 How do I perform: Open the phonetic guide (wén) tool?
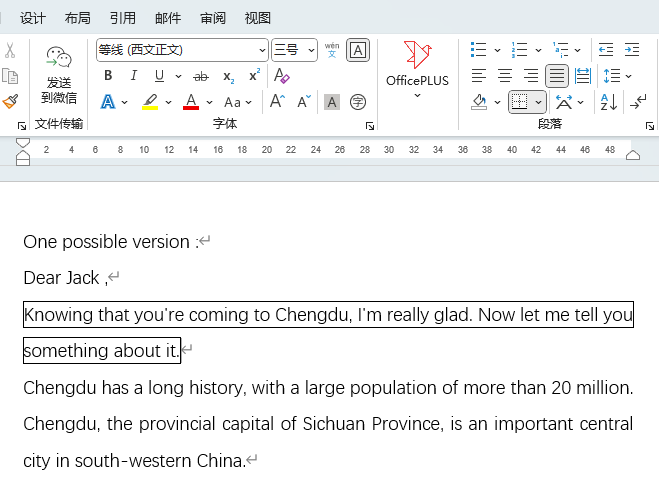tap(332, 50)
